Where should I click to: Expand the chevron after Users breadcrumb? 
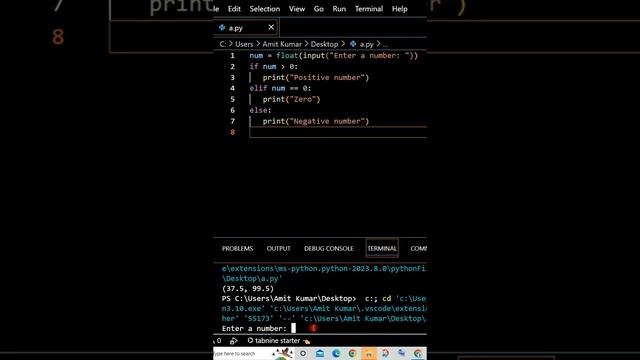click(258, 44)
